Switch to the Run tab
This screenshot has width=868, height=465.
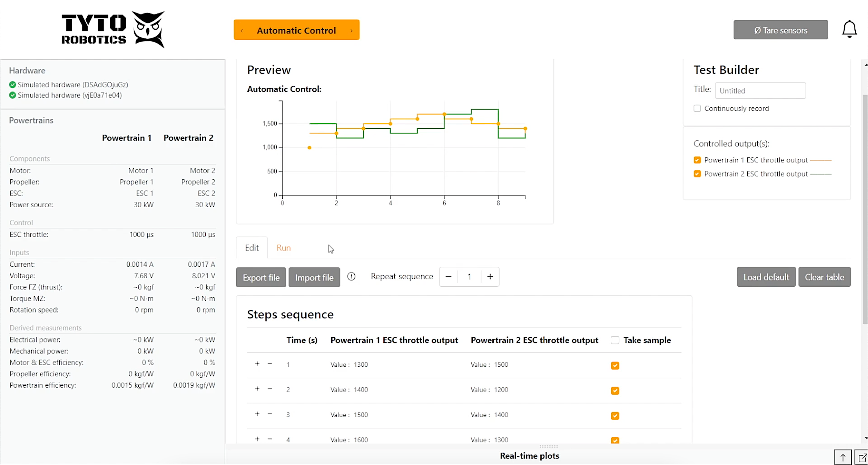[283, 248]
